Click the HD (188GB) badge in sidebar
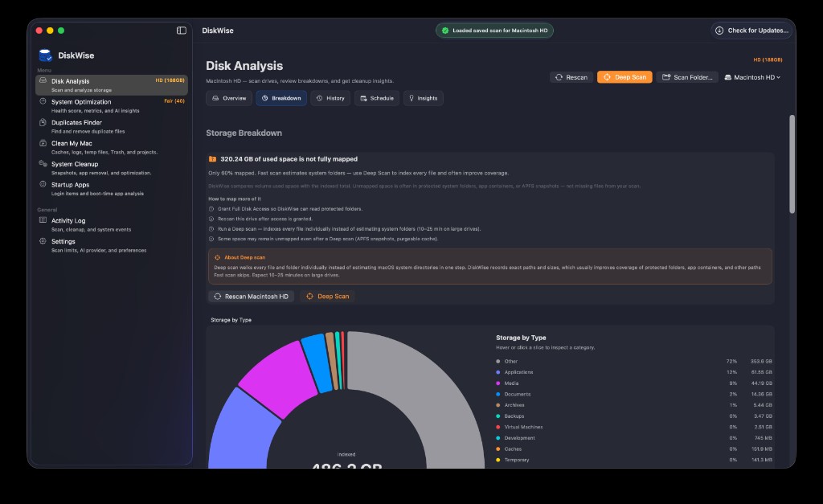Viewport: 823px width, 504px height. [x=170, y=80]
